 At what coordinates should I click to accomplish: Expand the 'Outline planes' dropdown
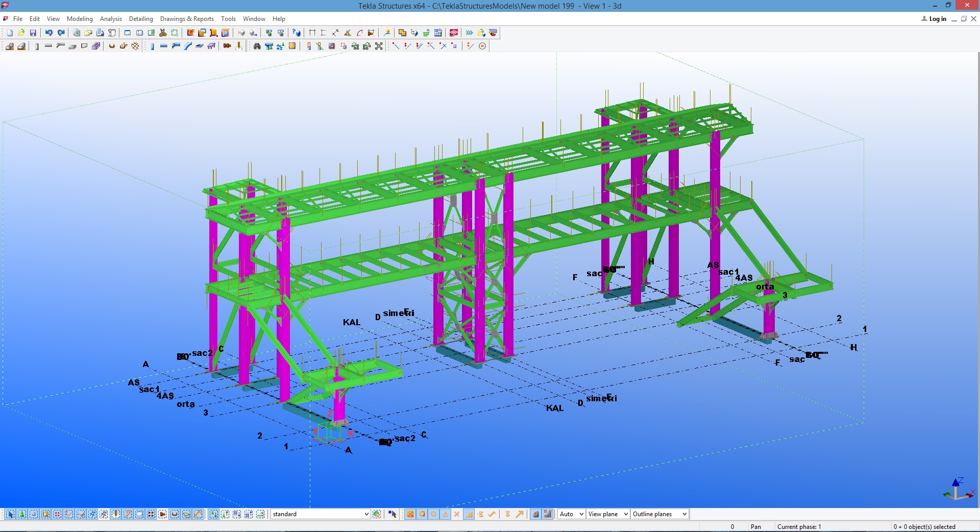[x=684, y=514]
